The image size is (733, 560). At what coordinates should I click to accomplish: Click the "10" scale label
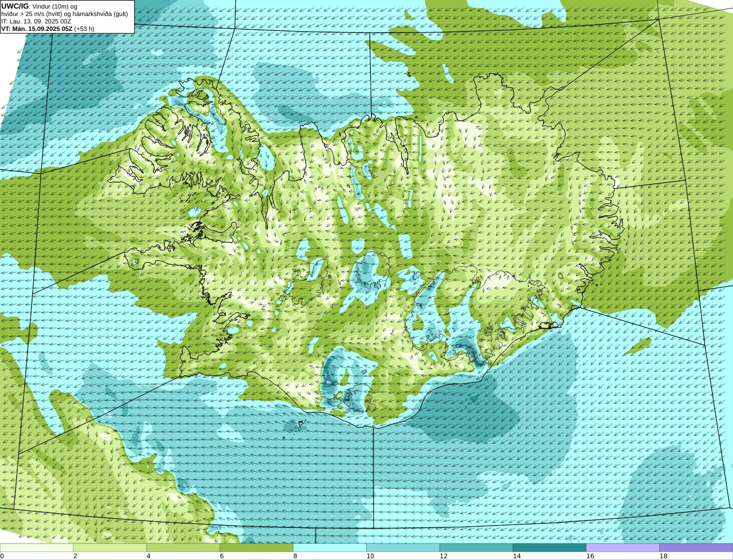pyautogui.click(x=371, y=556)
